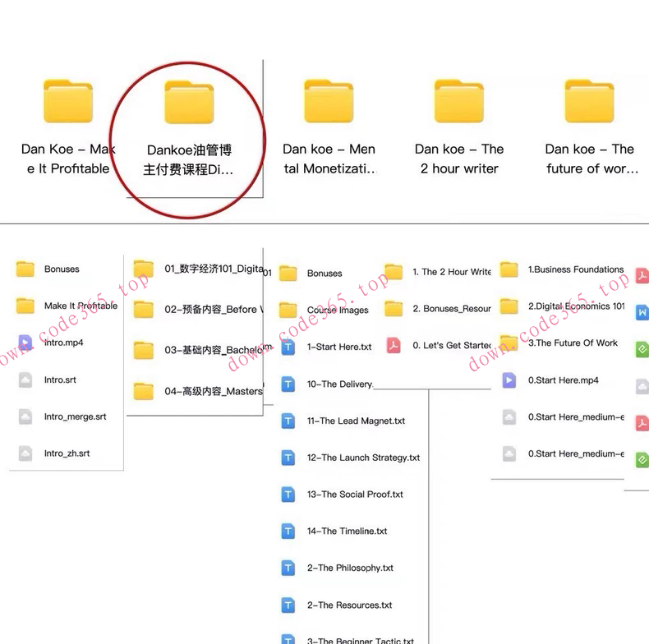This screenshot has height=644, width=649.
Task: Select the 'Dan koe – The 2 hour writer' label
Action: coord(459,159)
